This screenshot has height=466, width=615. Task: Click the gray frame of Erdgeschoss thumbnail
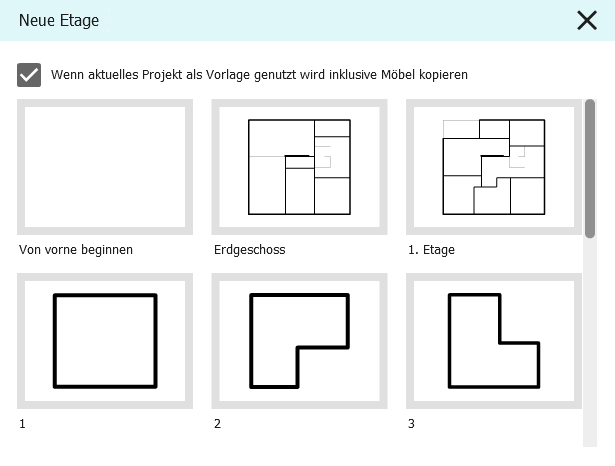pos(216,167)
